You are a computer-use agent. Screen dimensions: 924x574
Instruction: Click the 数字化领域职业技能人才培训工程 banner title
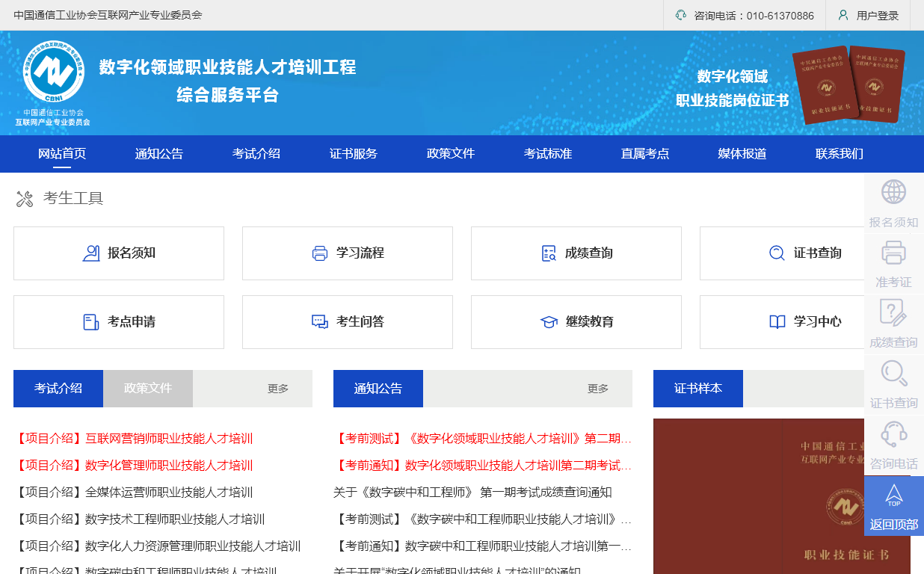coord(228,67)
